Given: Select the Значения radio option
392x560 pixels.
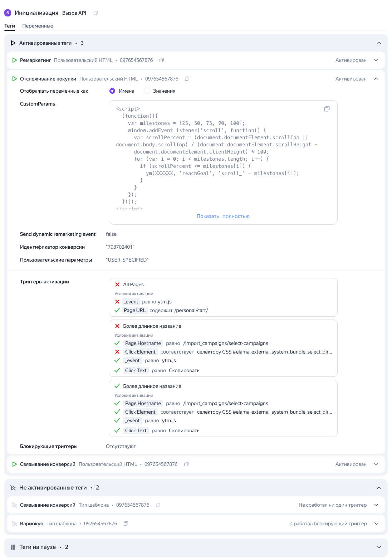Looking at the screenshot, I should (147, 91).
